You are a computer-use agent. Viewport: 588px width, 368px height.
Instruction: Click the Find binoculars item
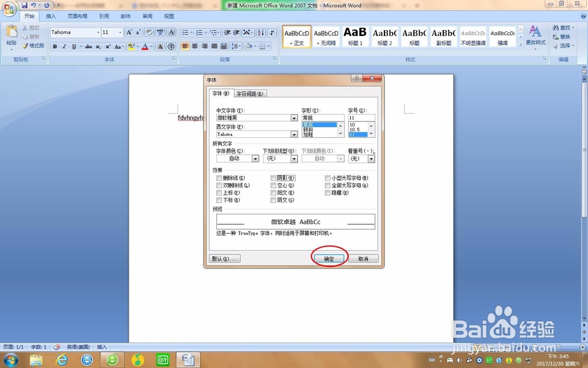[x=562, y=28]
